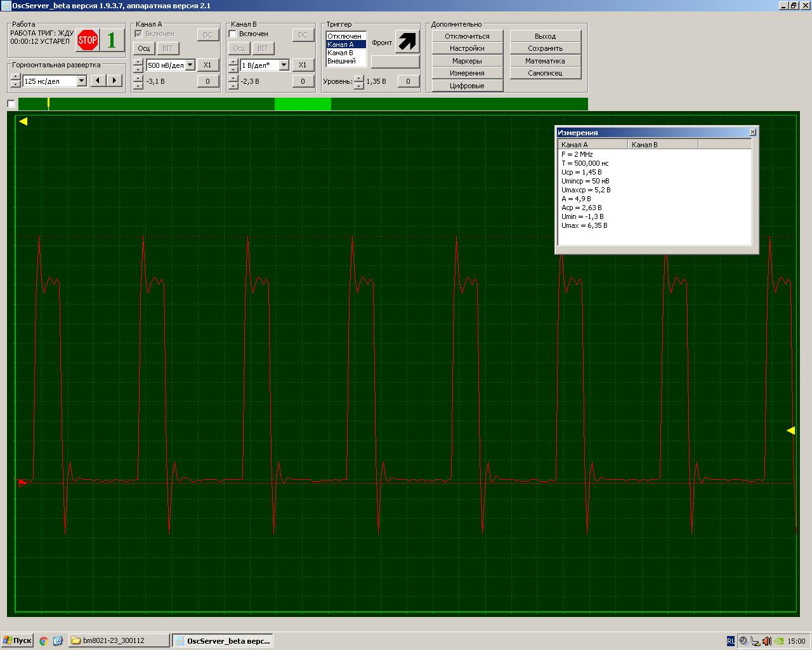Shift horizontal sweep right with arrow button

click(114, 81)
